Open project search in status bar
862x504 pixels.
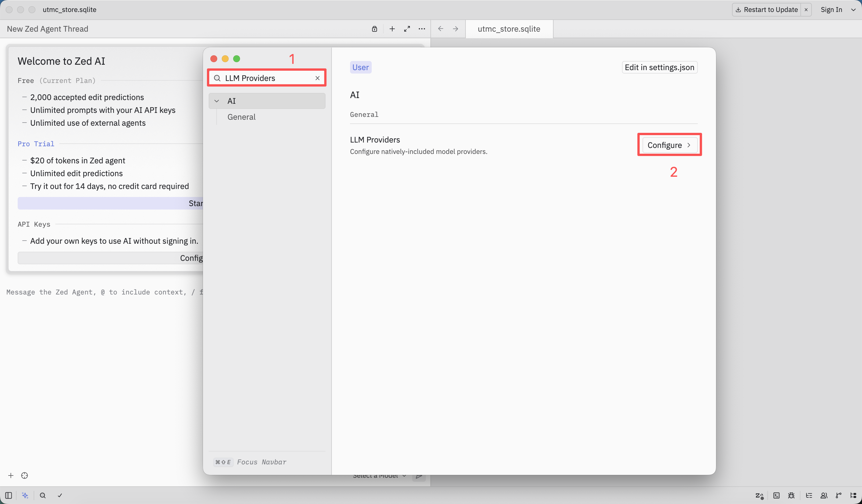click(43, 495)
